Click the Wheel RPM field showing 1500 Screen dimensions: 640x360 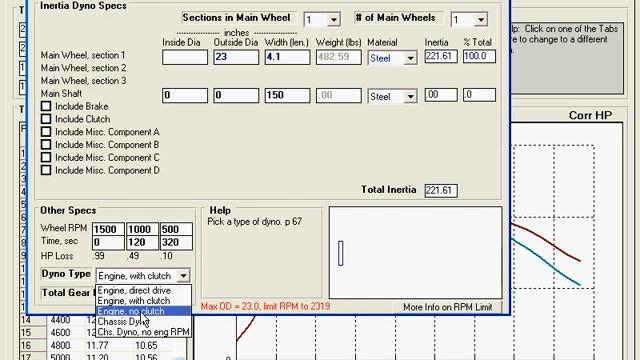(108, 229)
